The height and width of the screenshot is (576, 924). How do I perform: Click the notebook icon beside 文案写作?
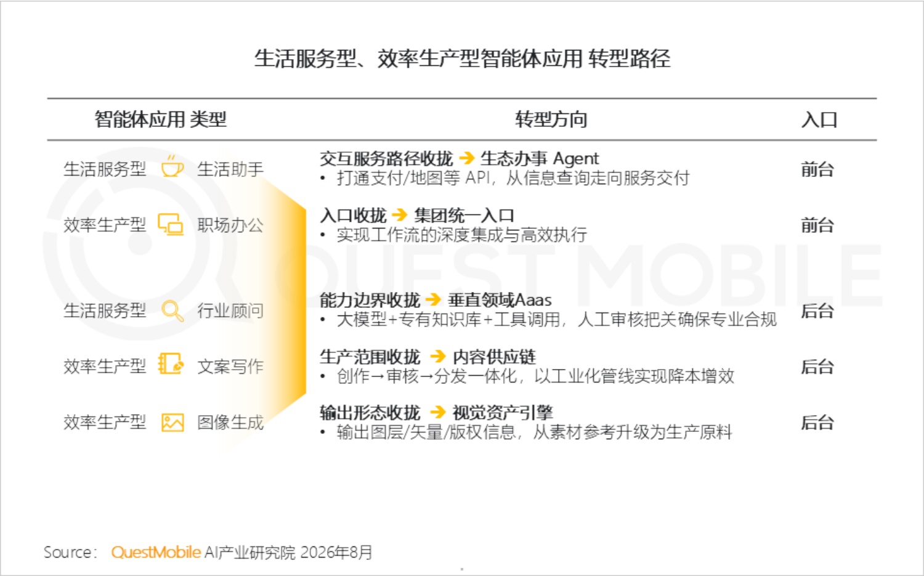coord(171,364)
